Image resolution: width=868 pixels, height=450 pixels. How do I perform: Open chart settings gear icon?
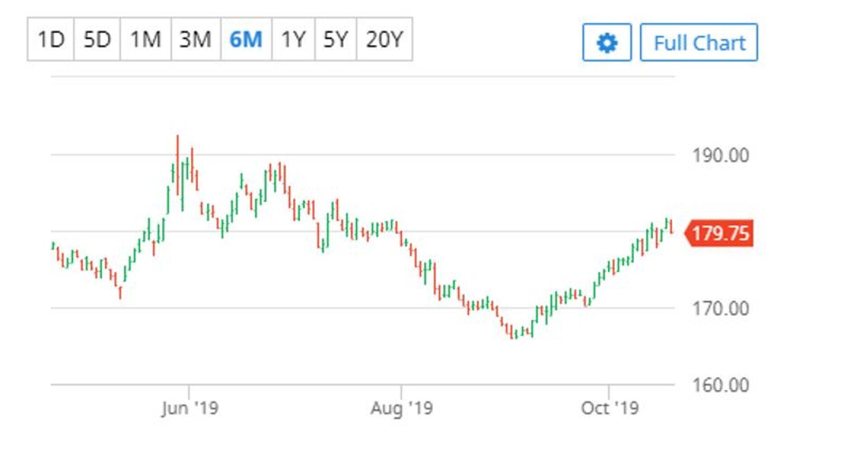[x=607, y=43]
